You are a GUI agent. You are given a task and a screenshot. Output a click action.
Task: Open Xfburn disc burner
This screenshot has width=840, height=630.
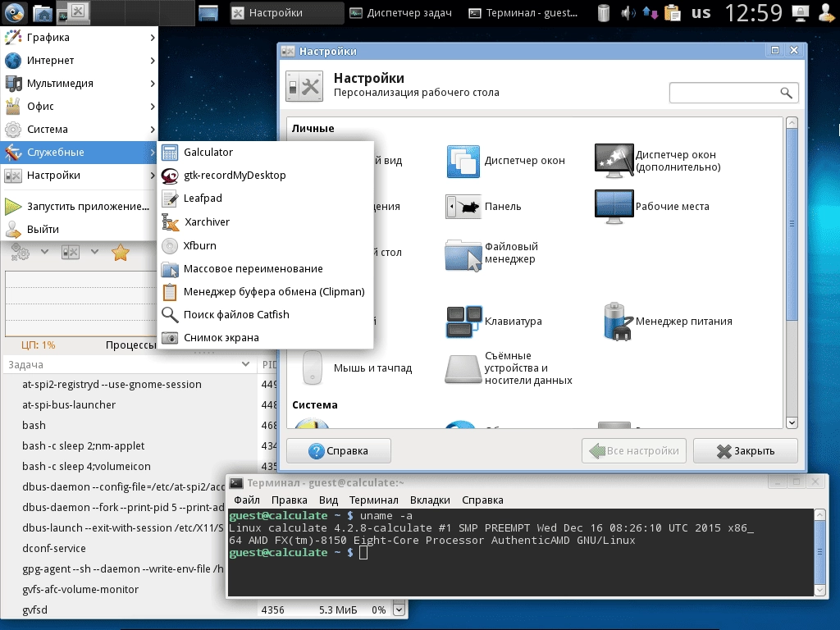pos(265,245)
